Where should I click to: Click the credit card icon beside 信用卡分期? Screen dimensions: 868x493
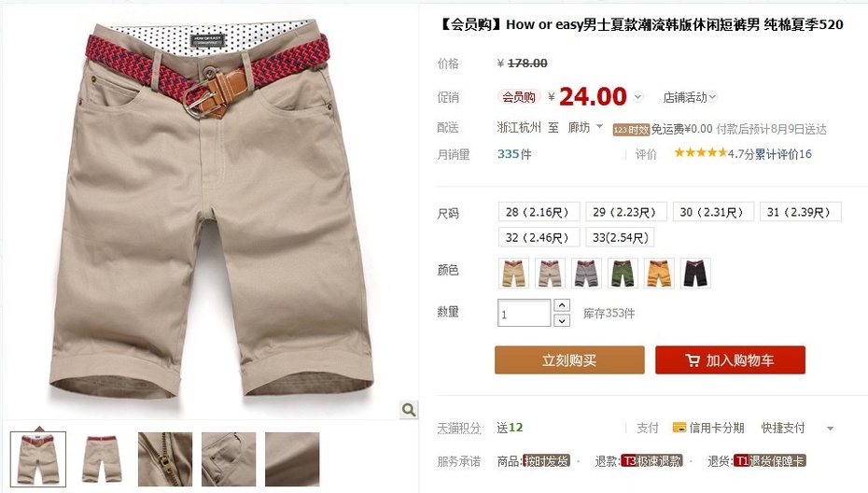click(679, 427)
